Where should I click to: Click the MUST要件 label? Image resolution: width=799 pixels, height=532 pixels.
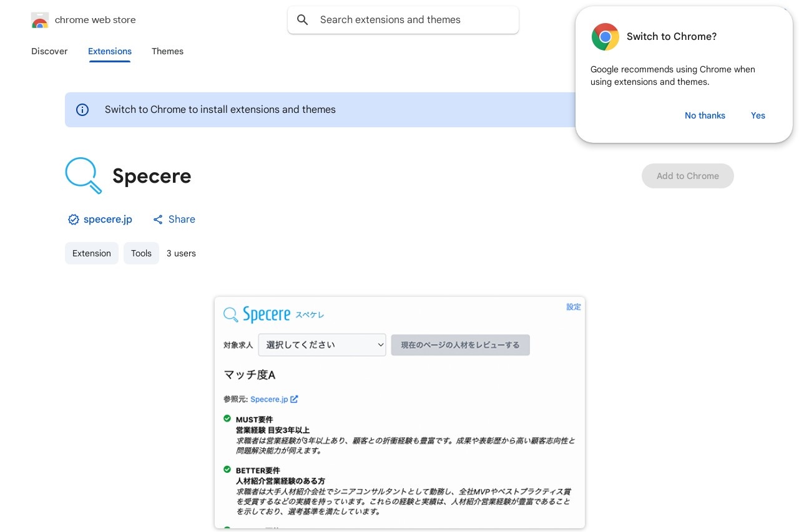(x=255, y=420)
